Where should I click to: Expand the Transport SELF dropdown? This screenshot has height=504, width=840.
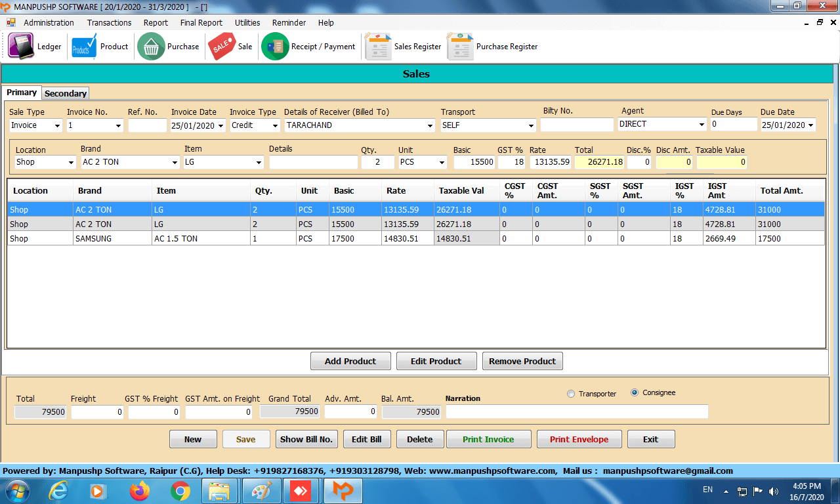(x=531, y=125)
